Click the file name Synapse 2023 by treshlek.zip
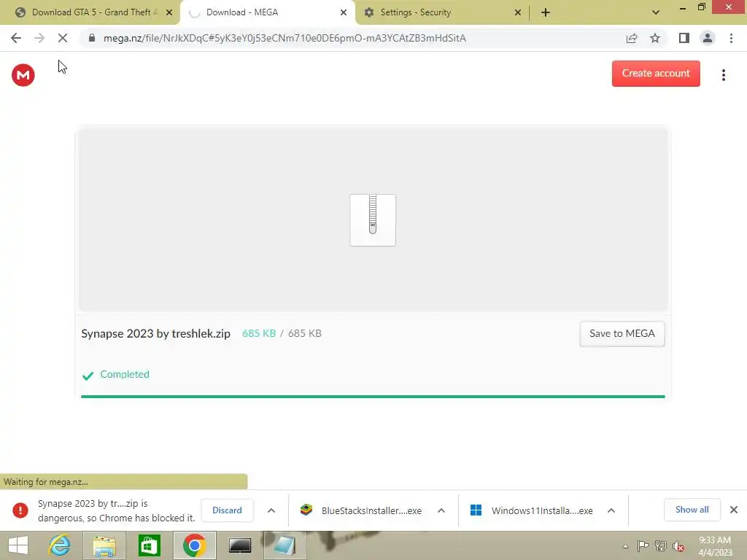Image resolution: width=747 pixels, height=560 pixels. coord(156,333)
